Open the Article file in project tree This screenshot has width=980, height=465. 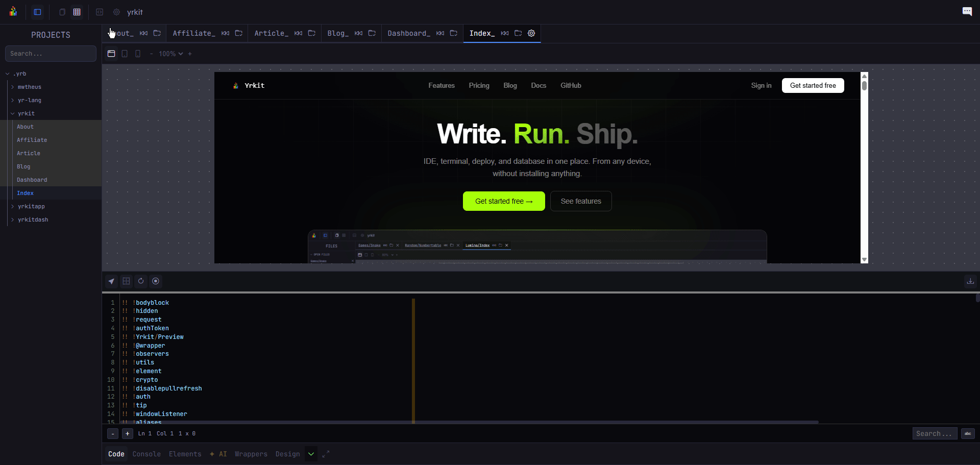click(x=29, y=154)
